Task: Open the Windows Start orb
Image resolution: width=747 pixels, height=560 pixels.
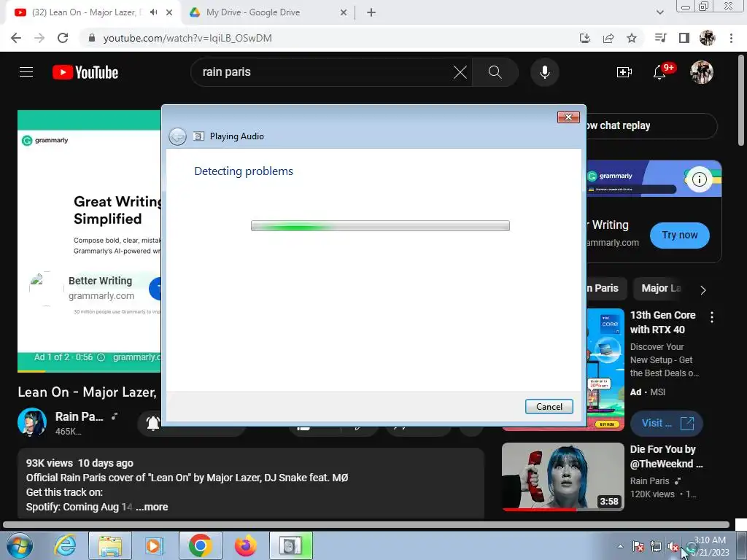Action: pyautogui.click(x=19, y=545)
